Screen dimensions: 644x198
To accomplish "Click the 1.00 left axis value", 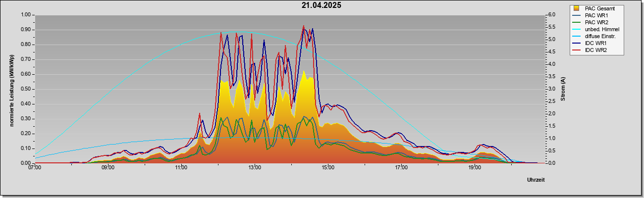I will [x=26, y=15].
